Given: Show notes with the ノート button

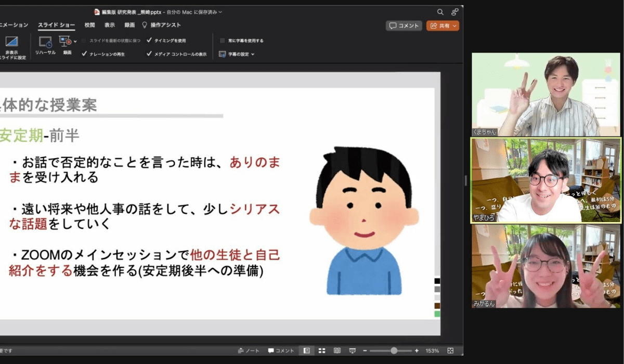Looking at the screenshot, I should [249, 350].
